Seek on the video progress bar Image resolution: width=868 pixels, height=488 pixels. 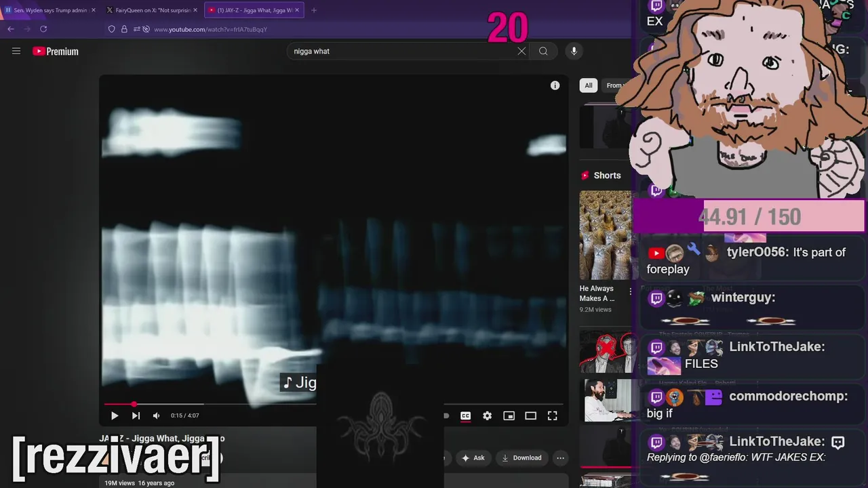334,404
